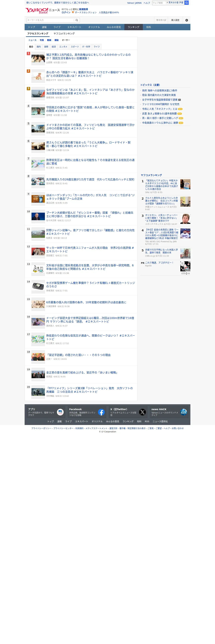Switch to the ライフ category tab
The width and height of the screenshot is (215, 644).
[97, 47]
